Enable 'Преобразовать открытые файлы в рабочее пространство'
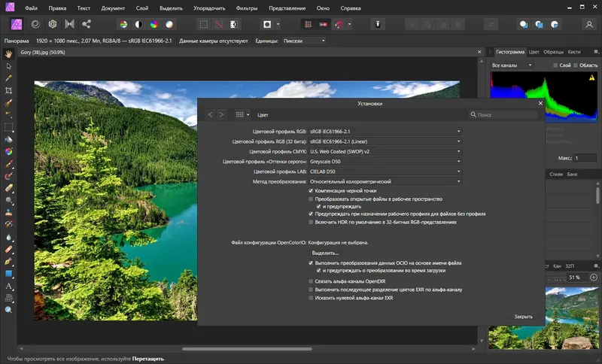Screen dimensions: 602x364 [x=311, y=199]
